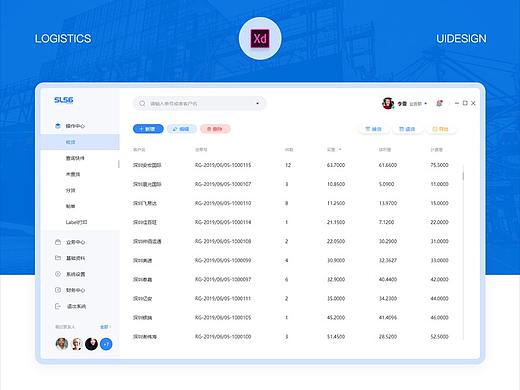Viewport: 520px width, 390px height.
Task: Click the 全部 link above contacts
Action: click(x=105, y=327)
